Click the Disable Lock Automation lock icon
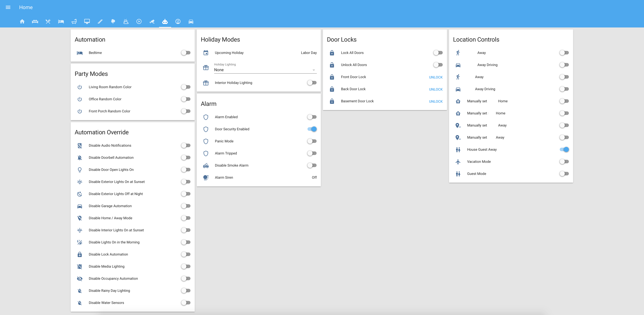This screenshot has height=315, width=644. 79,254
